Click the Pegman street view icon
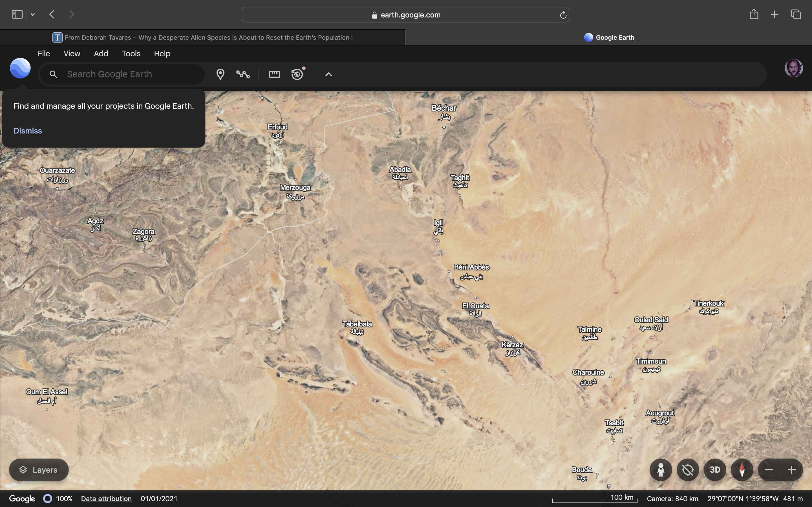Viewport: 812px width, 507px height. pyautogui.click(x=661, y=470)
